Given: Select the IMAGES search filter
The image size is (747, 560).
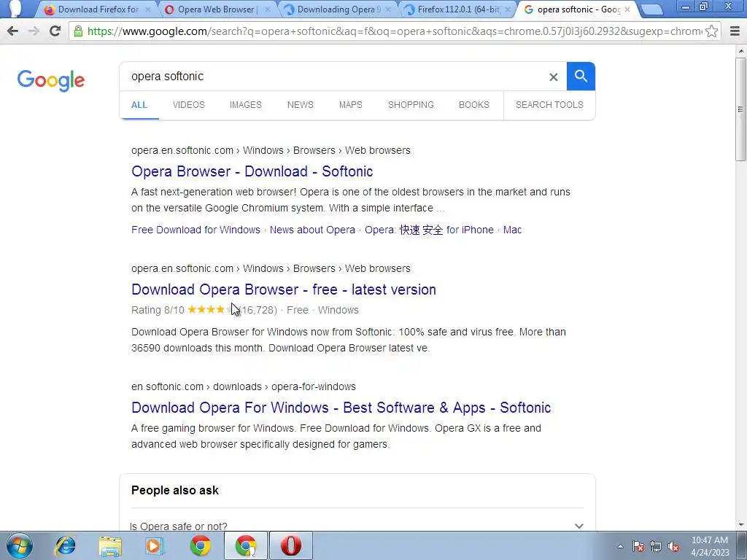Looking at the screenshot, I should 245,105.
